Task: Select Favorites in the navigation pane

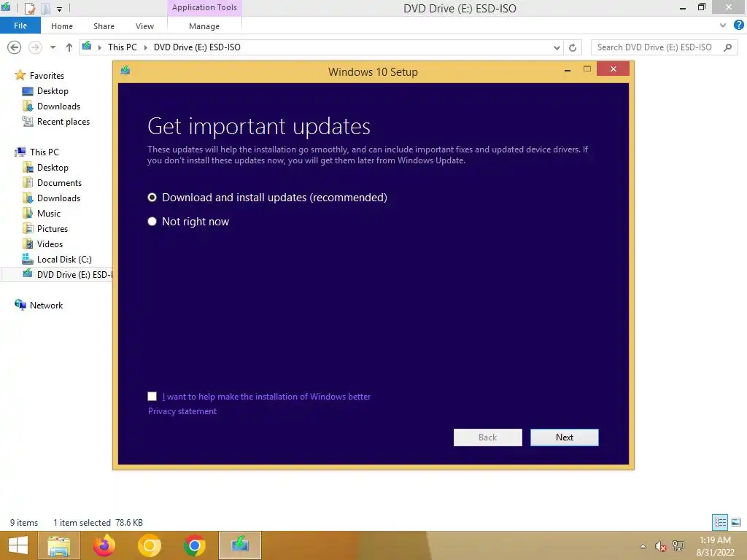Action: 47,75
